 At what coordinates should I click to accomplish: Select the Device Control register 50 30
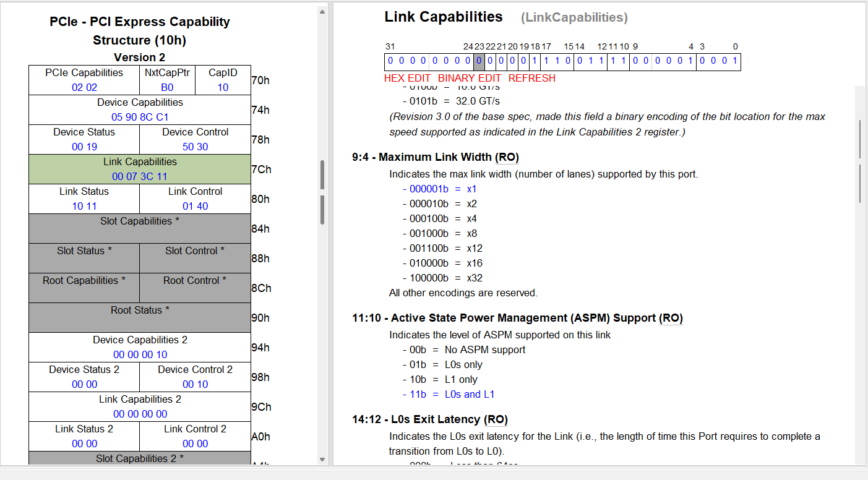(x=196, y=140)
